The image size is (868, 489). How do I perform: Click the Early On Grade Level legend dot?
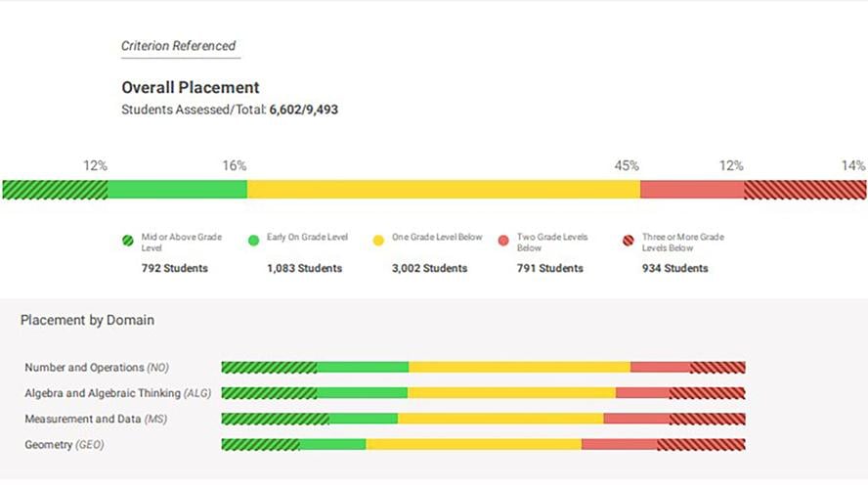(253, 241)
